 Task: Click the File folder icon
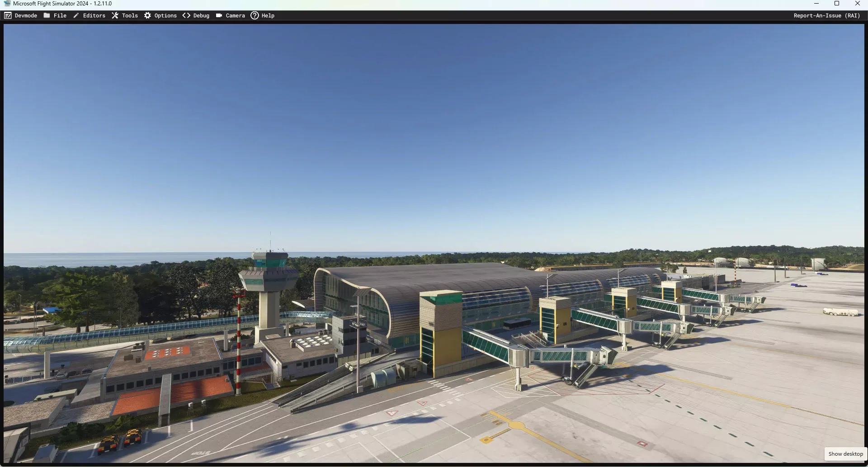(x=47, y=15)
